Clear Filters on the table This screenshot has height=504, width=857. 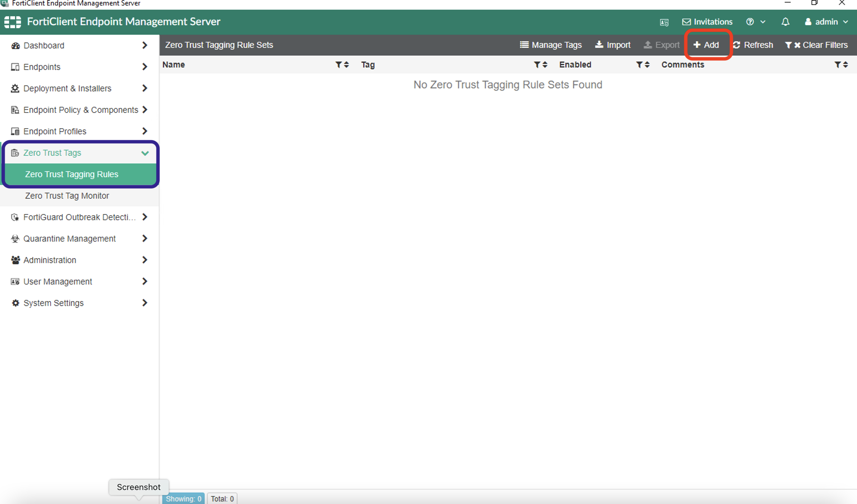tap(816, 45)
